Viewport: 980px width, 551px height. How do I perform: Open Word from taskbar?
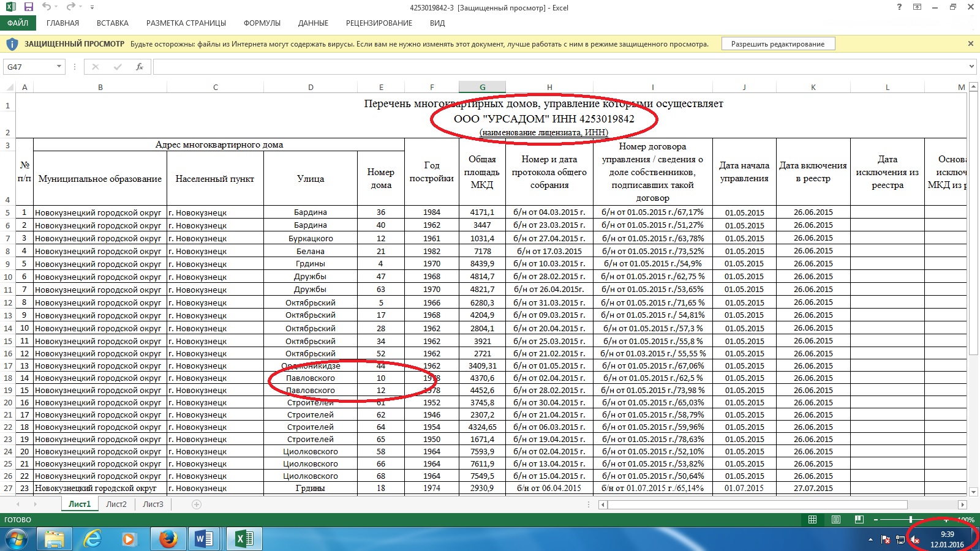pos(205,539)
